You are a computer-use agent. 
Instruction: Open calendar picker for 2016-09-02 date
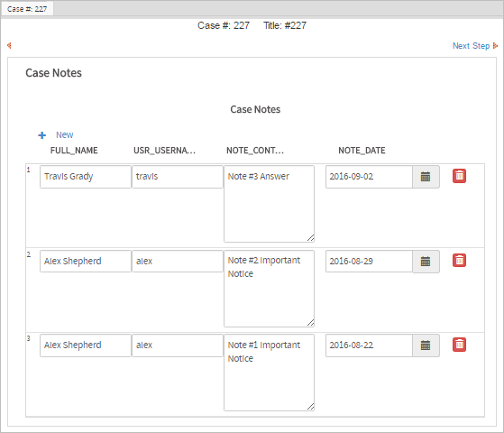[426, 177]
